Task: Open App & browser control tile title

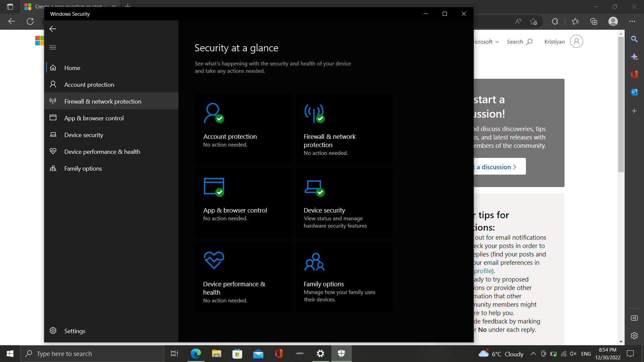Action: pos(235,210)
